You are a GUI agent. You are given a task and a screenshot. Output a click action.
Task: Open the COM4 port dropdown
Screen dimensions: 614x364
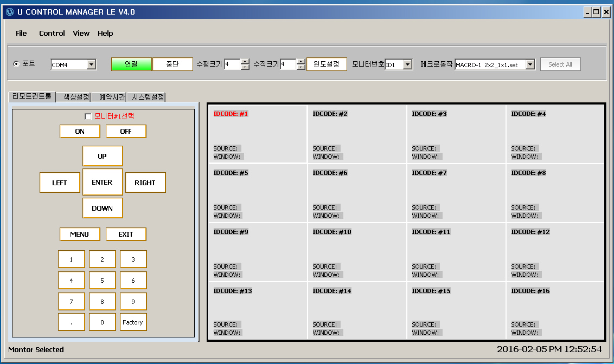(x=91, y=64)
